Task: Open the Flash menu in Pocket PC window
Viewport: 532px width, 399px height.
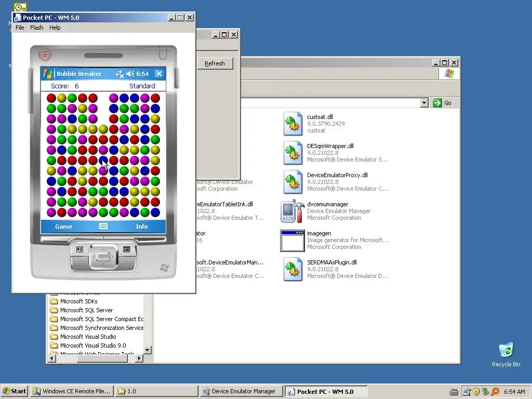Action: pos(37,28)
